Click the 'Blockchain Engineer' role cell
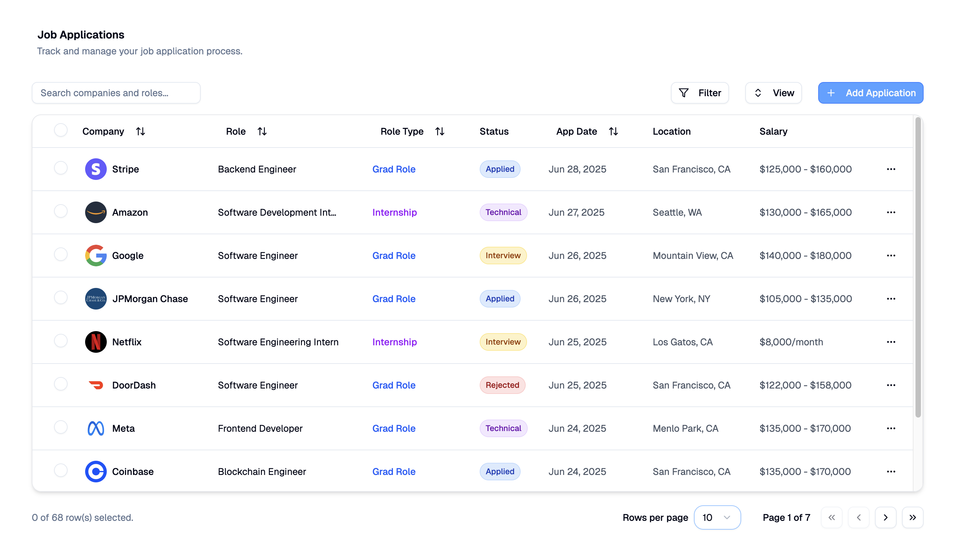The image size is (953, 560). pos(262,472)
